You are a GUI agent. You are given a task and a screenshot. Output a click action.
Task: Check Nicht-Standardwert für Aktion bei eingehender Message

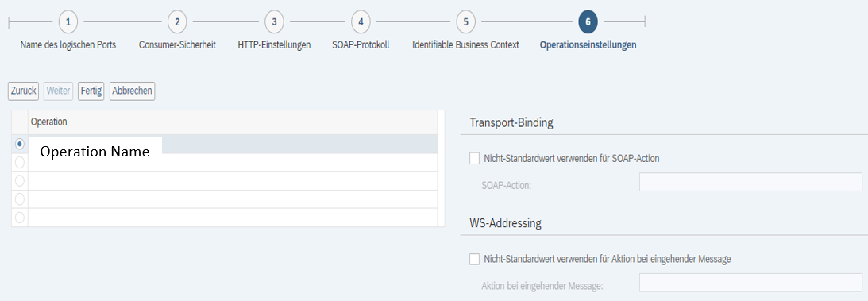[x=474, y=259]
